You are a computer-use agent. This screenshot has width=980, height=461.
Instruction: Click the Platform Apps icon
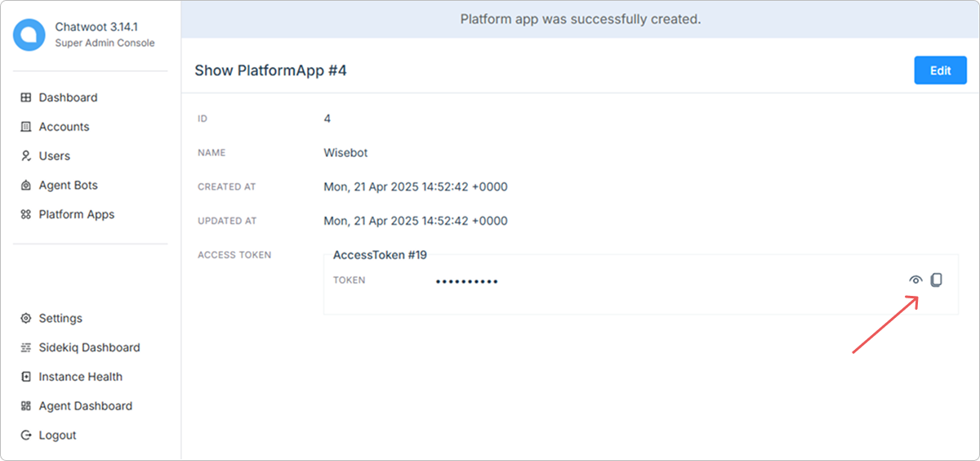(x=25, y=215)
